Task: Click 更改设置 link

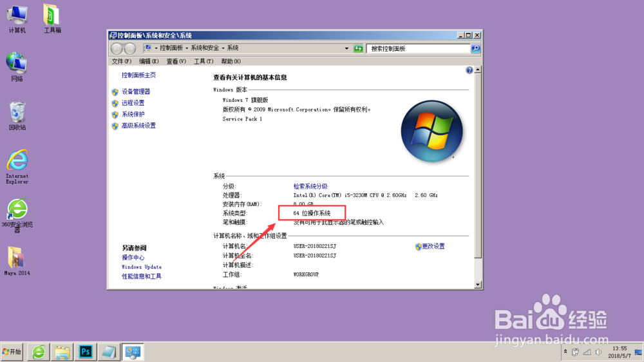Action: [x=433, y=246]
